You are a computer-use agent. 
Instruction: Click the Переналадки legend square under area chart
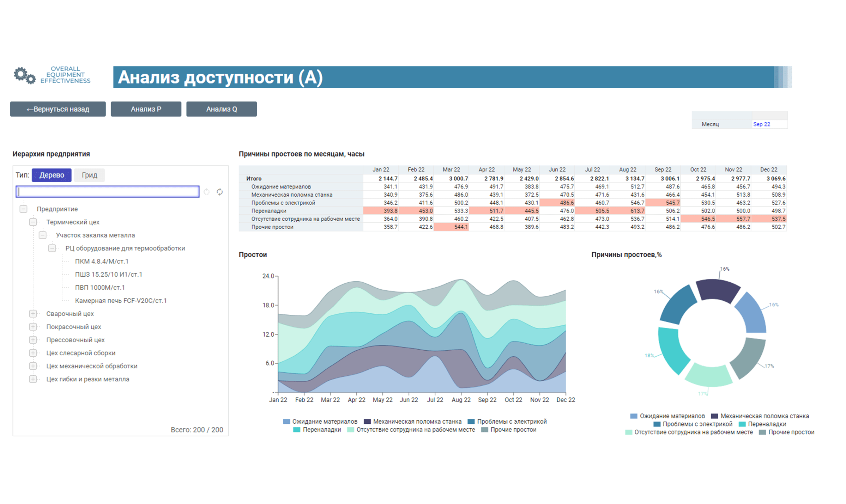pyautogui.click(x=296, y=430)
